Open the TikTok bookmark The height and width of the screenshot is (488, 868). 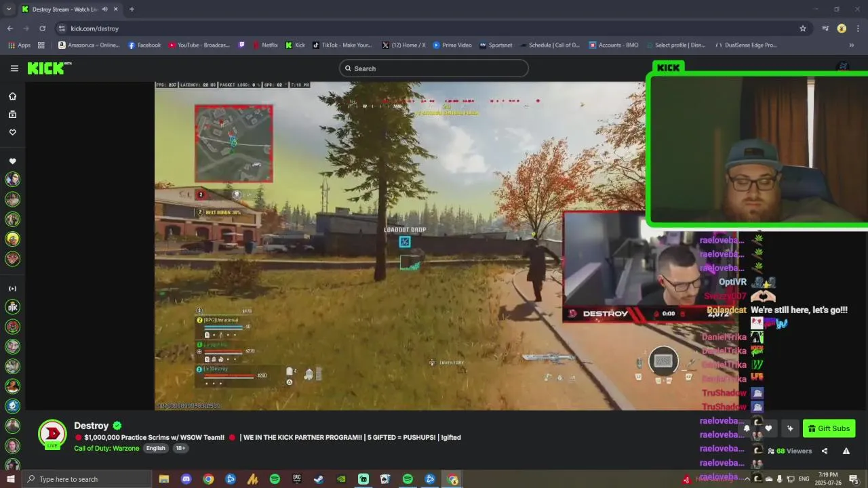click(342, 45)
